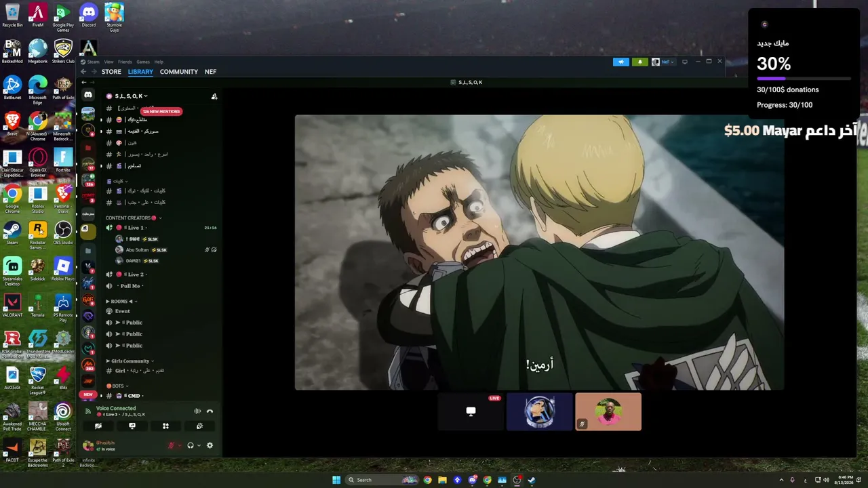This screenshot has height=488, width=868.
Task: Open the NEF profile tab in Steam
Action: tap(211, 72)
